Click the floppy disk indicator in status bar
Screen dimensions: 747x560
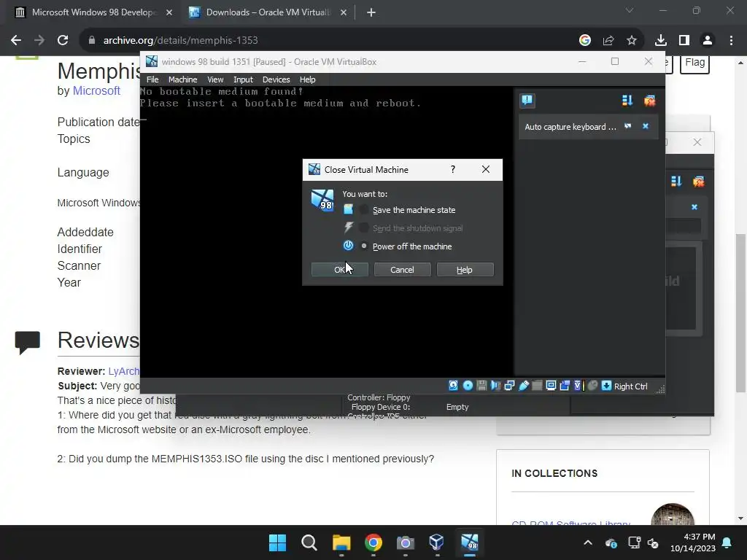tap(481, 386)
